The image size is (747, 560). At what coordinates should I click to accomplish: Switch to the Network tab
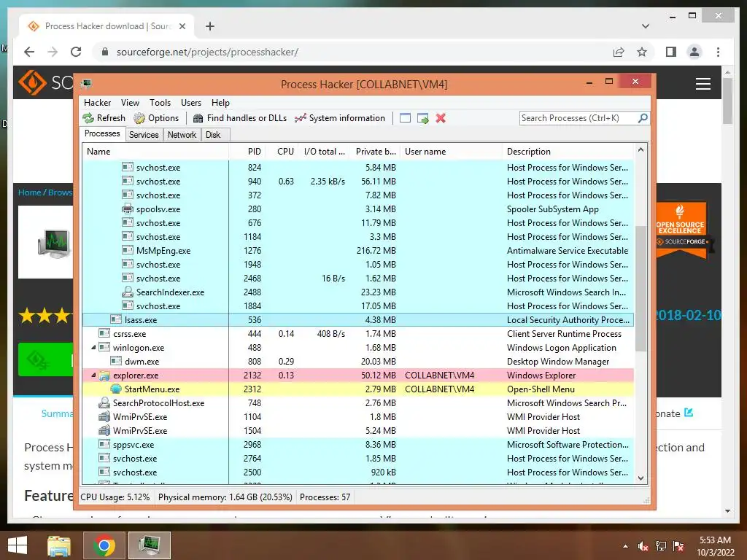[182, 135]
